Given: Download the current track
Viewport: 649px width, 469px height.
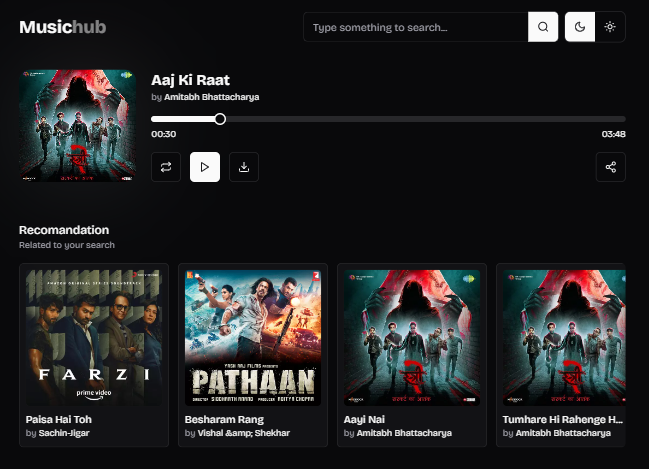Looking at the screenshot, I should click(244, 167).
